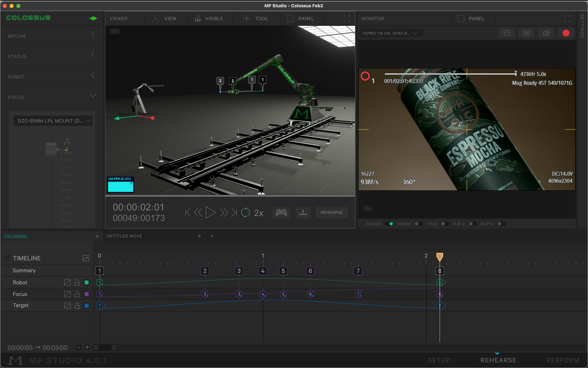
Task: Select Summary keyframe 5 on the timeline
Action: click(x=283, y=271)
